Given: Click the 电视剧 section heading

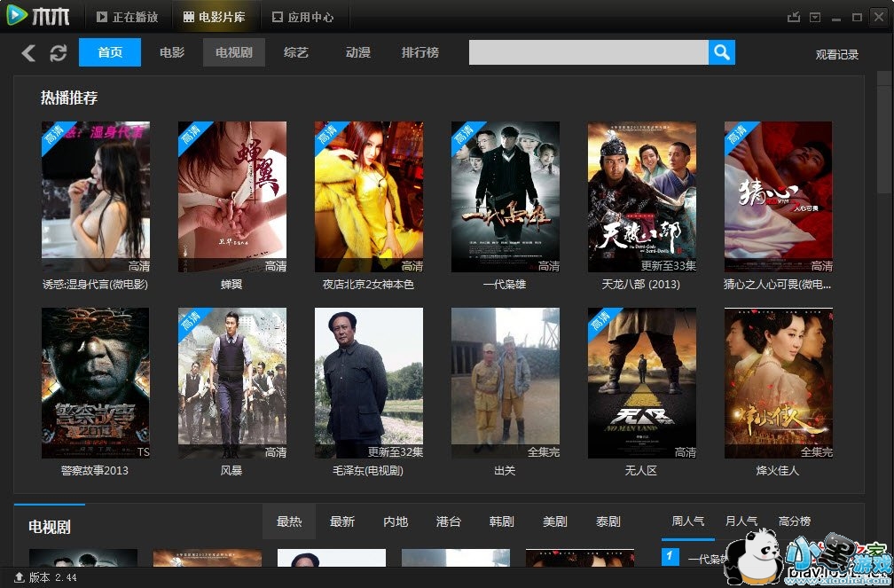Looking at the screenshot, I should click(x=50, y=527).
